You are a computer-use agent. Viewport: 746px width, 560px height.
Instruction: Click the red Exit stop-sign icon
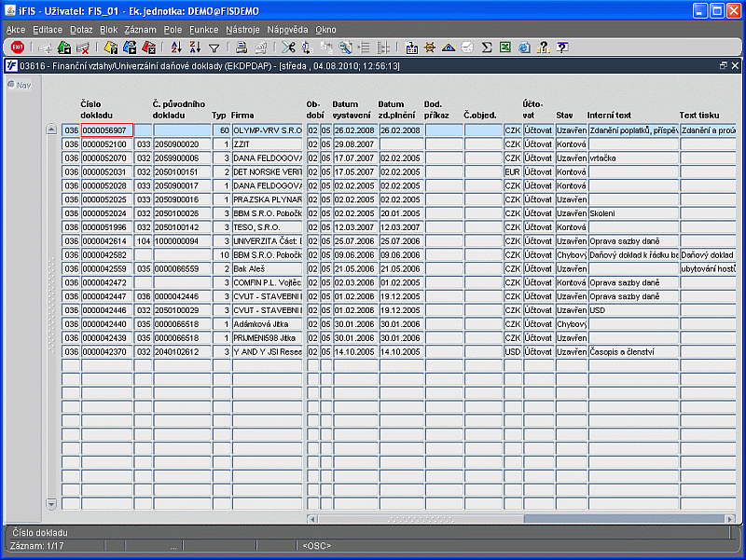tap(18, 48)
